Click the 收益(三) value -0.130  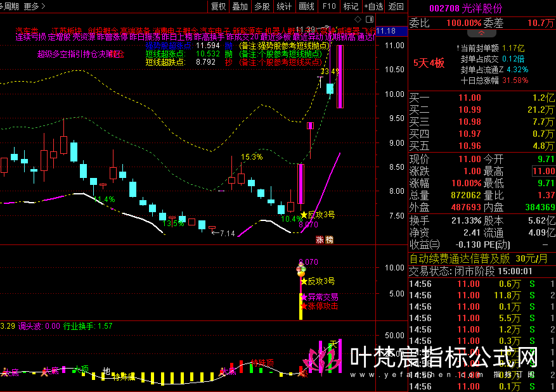pyautogui.click(x=468, y=244)
